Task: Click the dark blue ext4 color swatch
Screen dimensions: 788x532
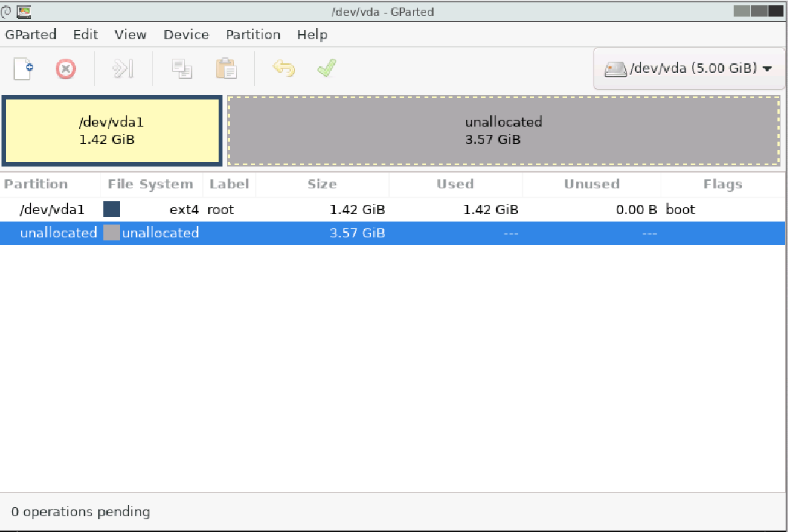Action: 112,209
